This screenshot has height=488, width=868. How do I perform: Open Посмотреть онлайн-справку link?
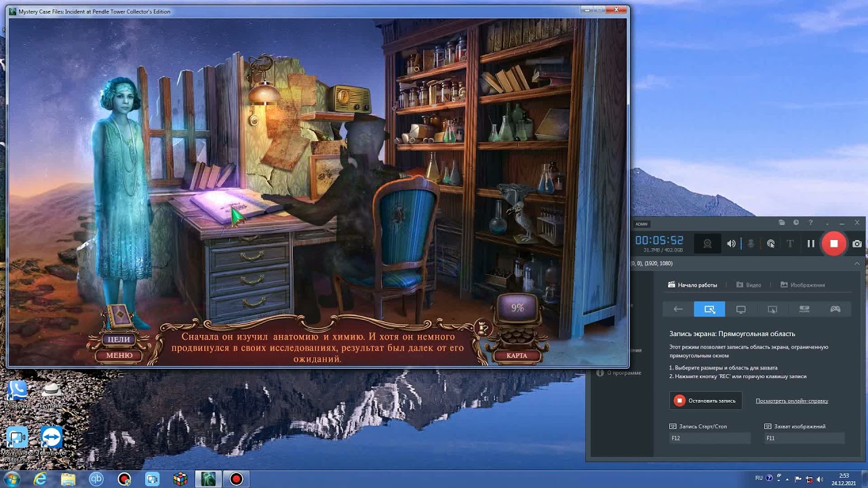[792, 401]
